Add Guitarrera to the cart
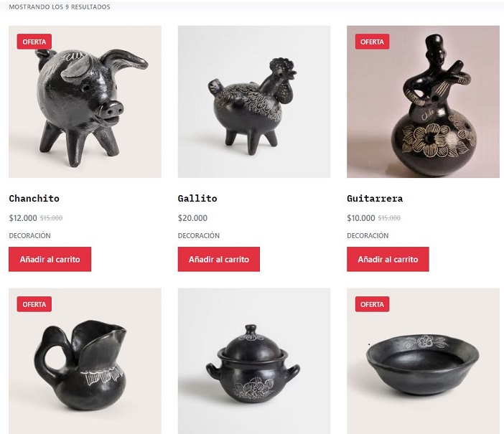This screenshot has height=434, width=504. [x=388, y=259]
